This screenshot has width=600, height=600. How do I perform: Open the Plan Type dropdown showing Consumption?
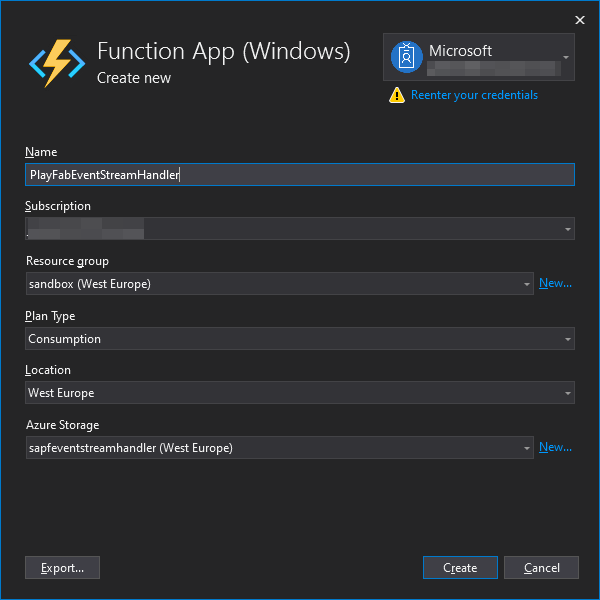(x=300, y=339)
